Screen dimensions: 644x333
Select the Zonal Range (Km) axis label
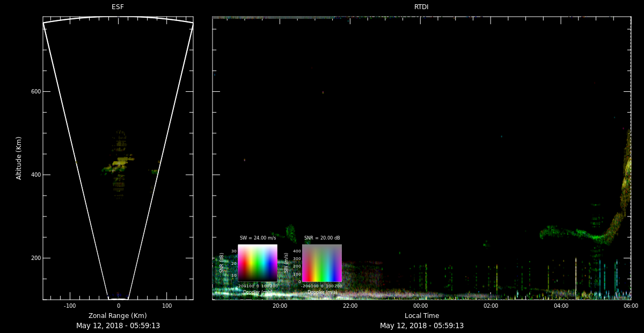(118, 316)
